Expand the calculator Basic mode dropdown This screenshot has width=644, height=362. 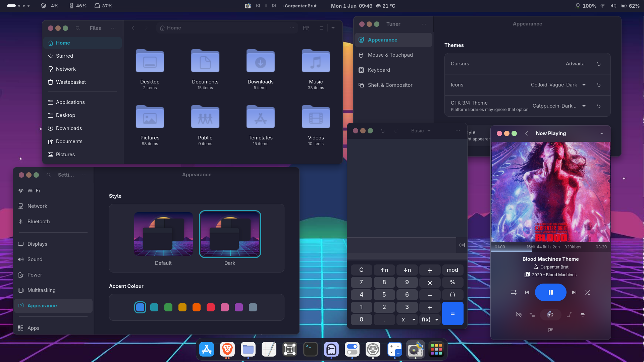click(421, 131)
